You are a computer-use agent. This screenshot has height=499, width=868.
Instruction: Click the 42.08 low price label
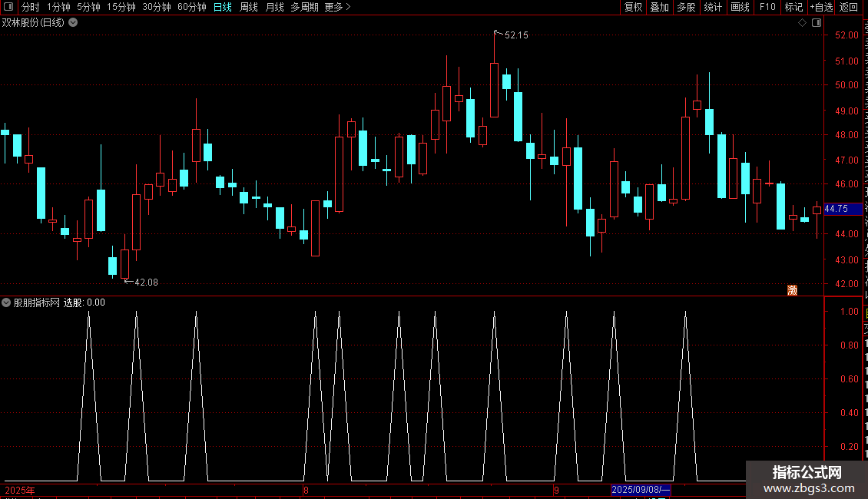click(x=146, y=283)
